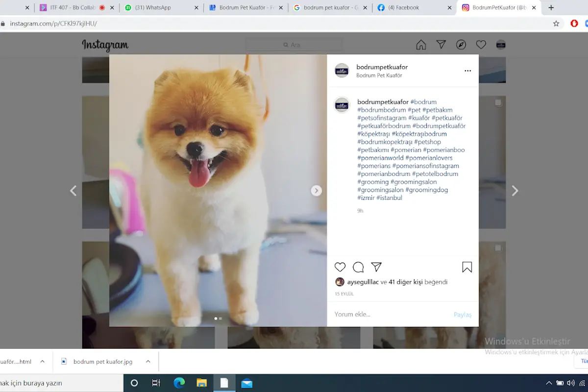
Task: Open Direct messages icon in navbar
Action: tap(441, 45)
